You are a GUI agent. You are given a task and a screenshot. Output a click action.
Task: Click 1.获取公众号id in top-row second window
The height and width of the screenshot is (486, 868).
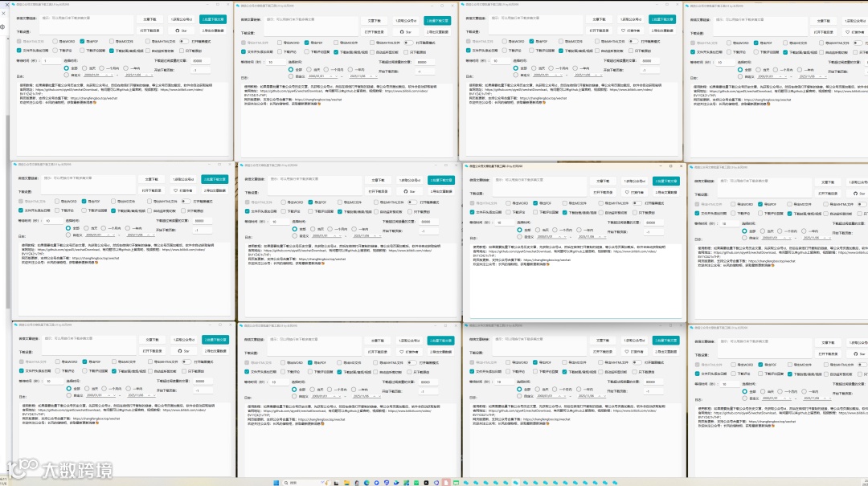[406, 20]
